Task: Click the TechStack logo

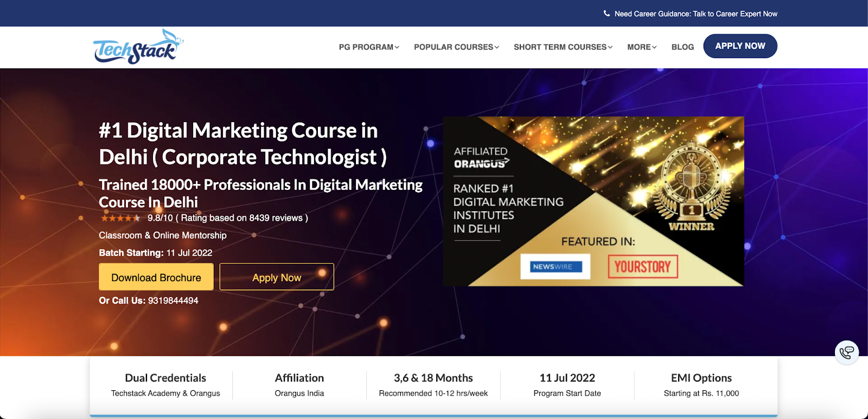Action: (138, 47)
